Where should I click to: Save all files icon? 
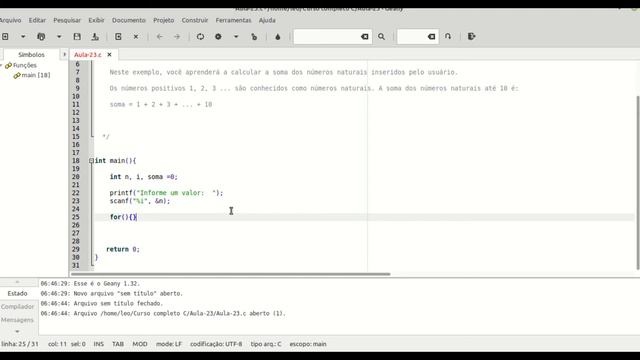(x=95, y=37)
